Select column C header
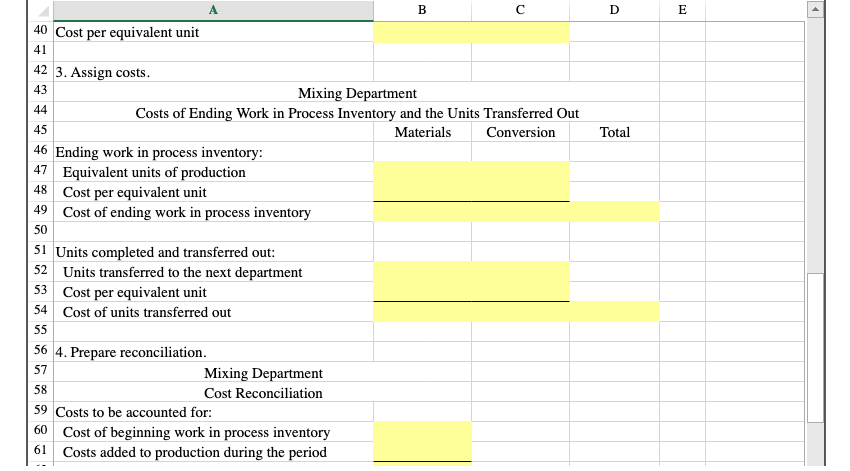 520,10
